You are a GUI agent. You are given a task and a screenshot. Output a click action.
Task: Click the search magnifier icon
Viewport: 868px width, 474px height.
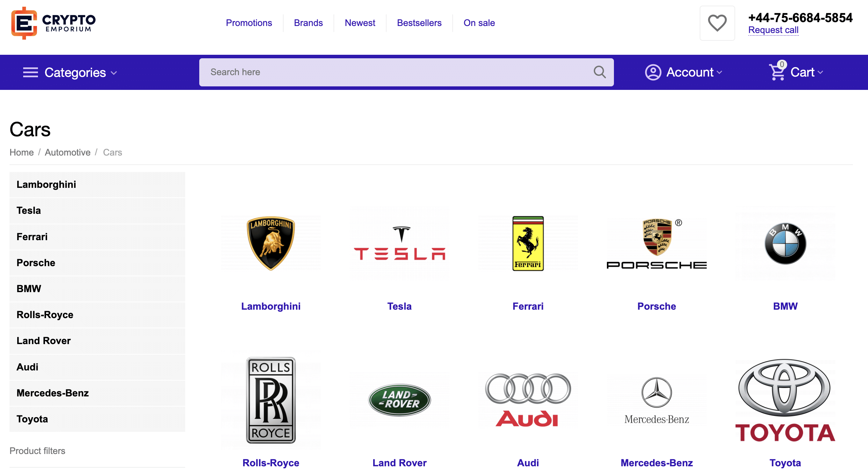click(x=600, y=72)
